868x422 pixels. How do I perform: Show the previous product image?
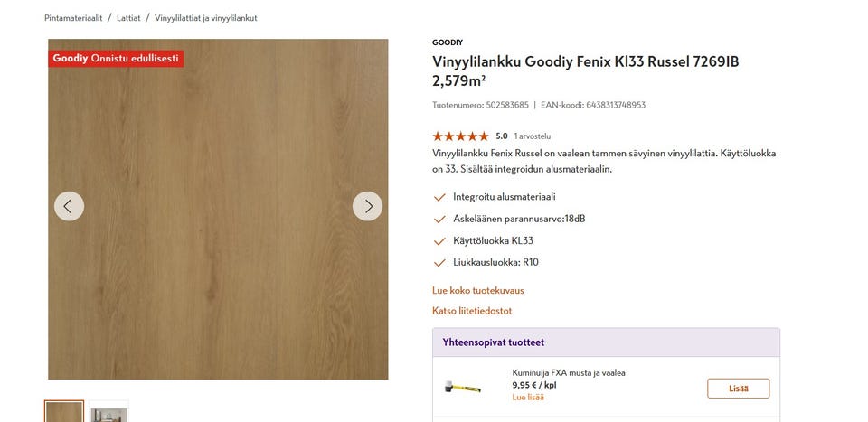click(x=69, y=206)
